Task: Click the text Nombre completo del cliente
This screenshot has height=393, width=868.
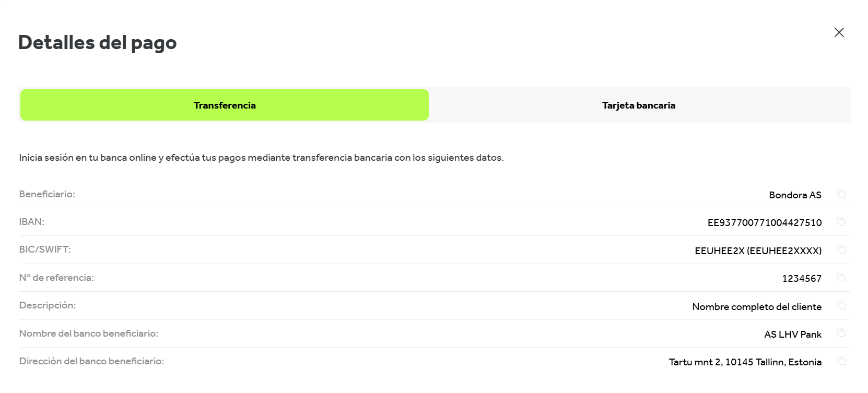Action: point(756,307)
